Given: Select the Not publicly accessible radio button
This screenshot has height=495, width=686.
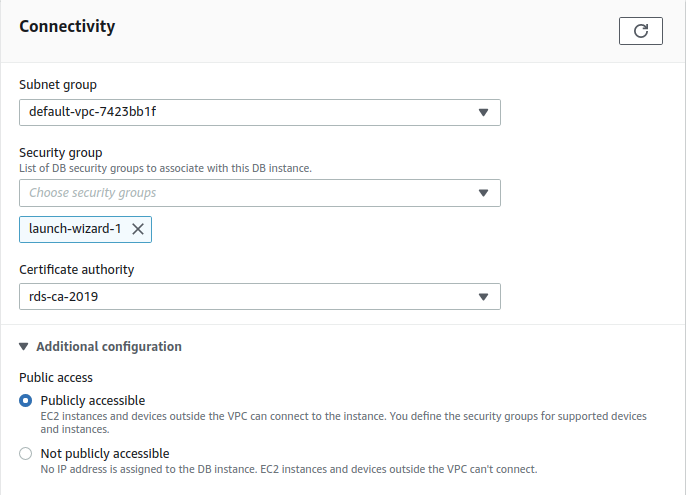Looking at the screenshot, I should 25,453.
